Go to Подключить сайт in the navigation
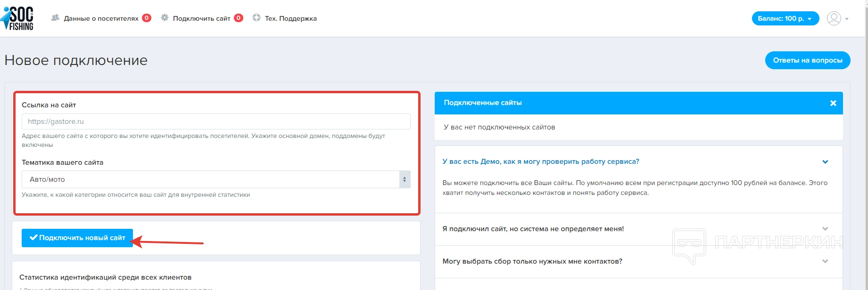Image resolution: width=868 pixels, height=290 pixels. [x=201, y=18]
